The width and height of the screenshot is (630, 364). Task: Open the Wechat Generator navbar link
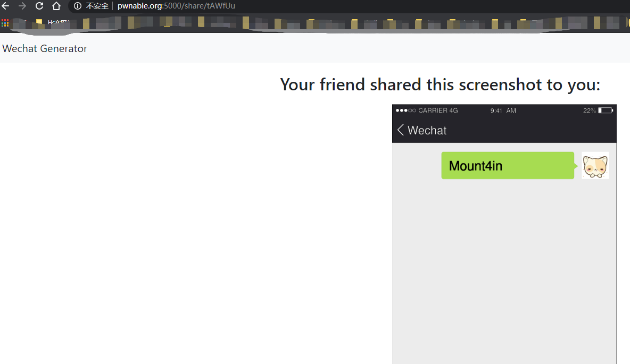[45, 48]
